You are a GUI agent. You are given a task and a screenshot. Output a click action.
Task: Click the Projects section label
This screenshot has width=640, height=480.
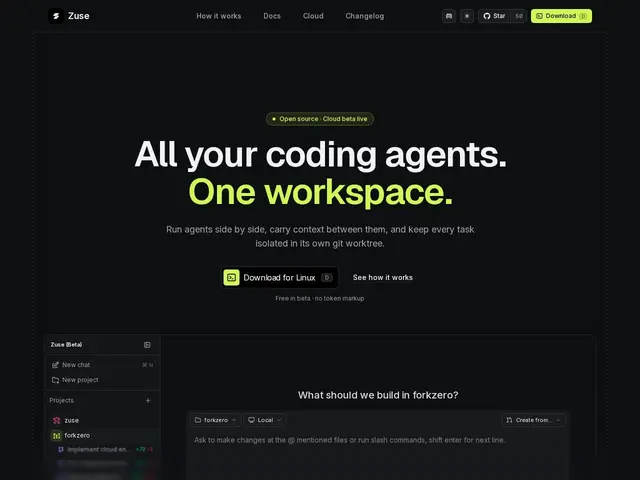[x=62, y=400]
